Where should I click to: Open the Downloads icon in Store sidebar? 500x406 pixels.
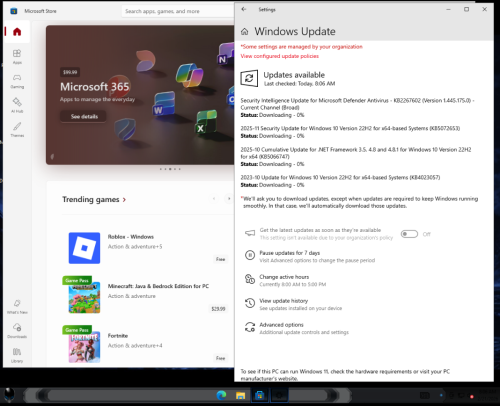[x=17, y=330]
